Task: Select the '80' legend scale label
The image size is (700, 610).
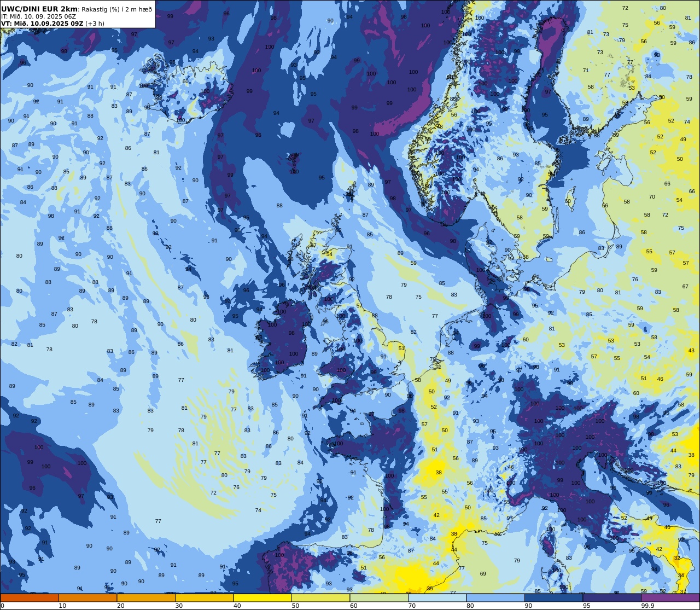Action: (x=470, y=606)
